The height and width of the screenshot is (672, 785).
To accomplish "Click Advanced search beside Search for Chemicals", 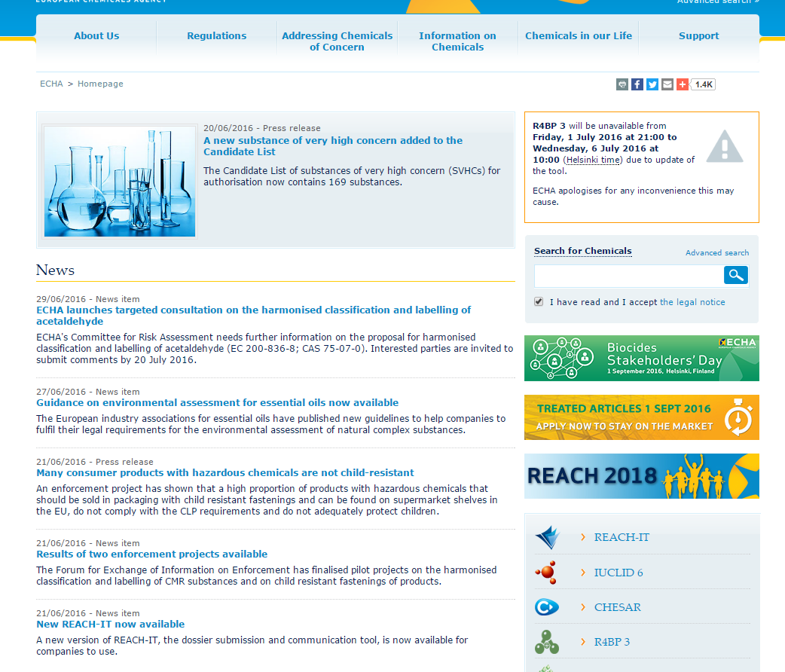I will coord(717,253).
